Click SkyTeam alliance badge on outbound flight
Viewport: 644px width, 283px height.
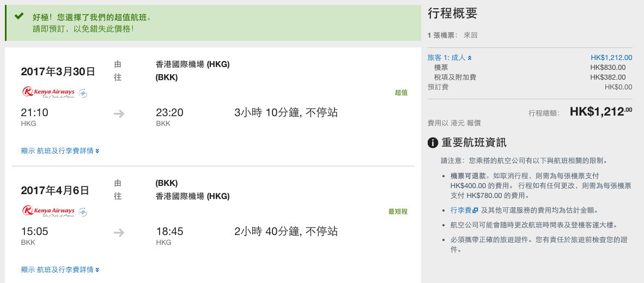83,93
